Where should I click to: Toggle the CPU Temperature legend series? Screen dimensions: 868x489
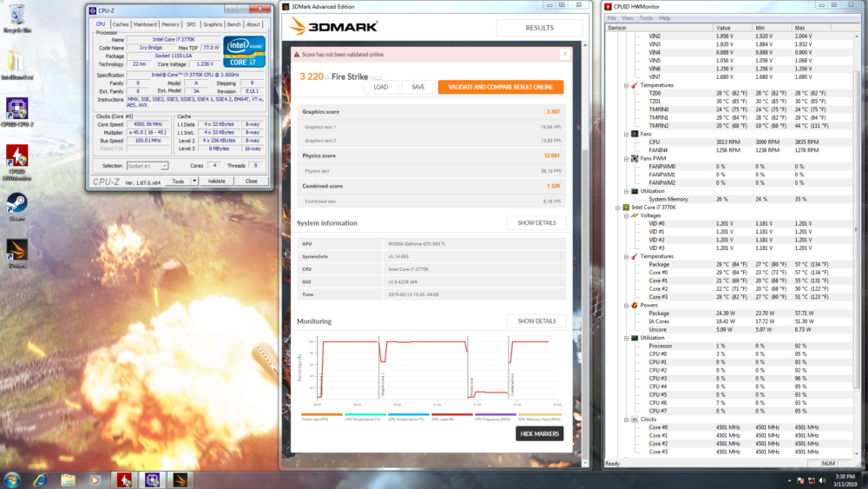(365, 417)
